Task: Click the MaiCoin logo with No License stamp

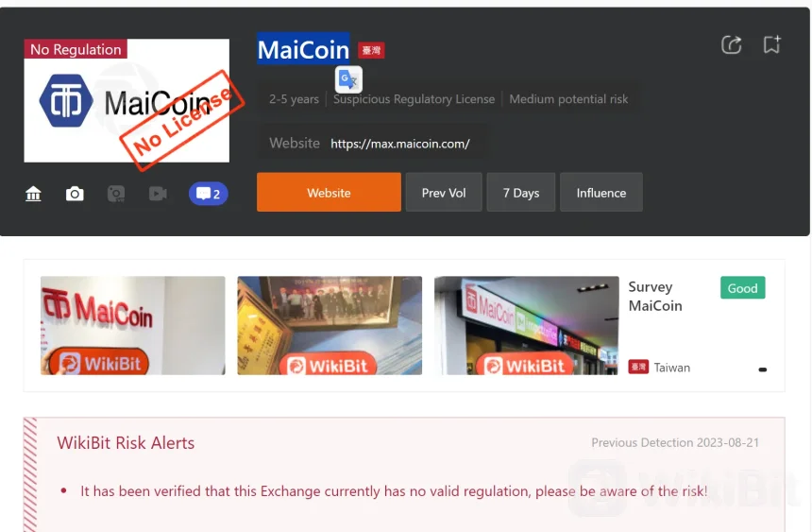Action: (x=127, y=100)
